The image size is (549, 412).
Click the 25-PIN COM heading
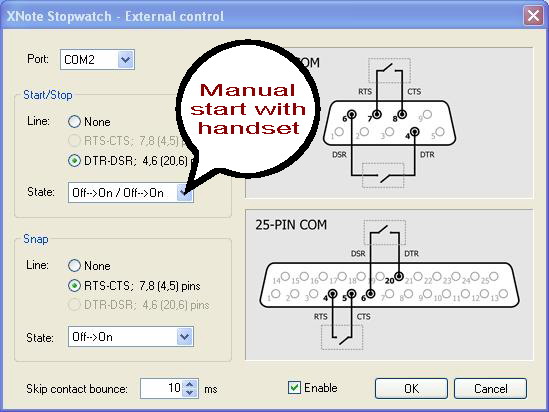(x=291, y=225)
